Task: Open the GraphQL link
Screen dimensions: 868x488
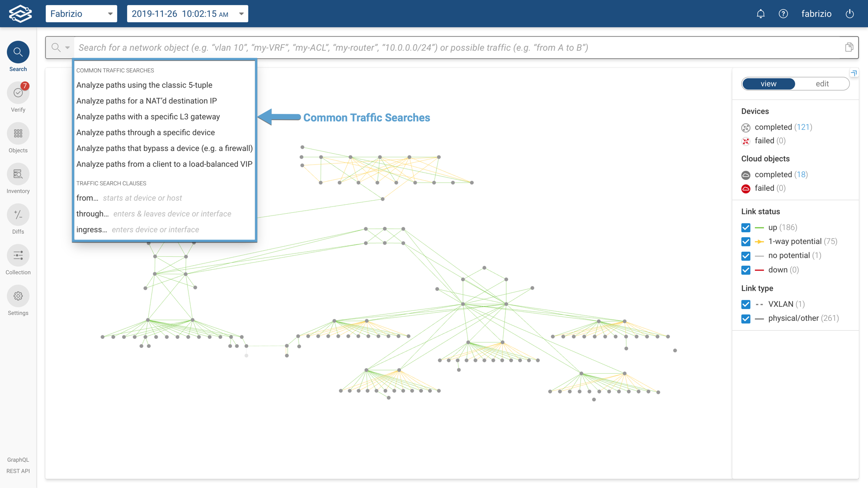Action: click(18, 460)
